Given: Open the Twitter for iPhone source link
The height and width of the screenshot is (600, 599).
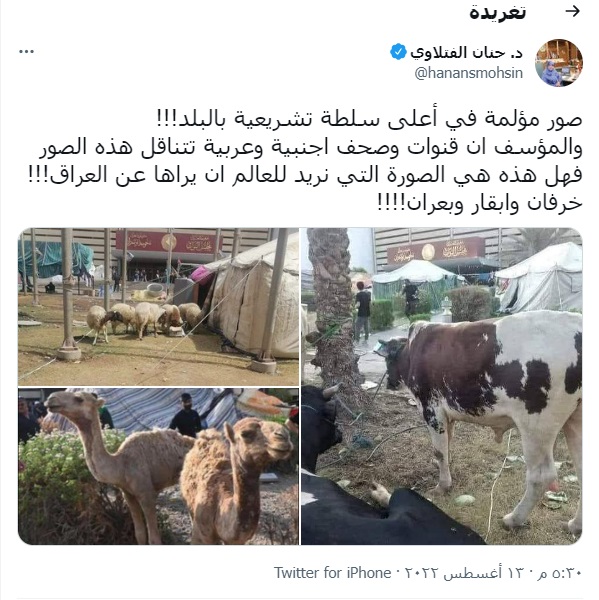Looking at the screenshot, I should click(332, 573).
